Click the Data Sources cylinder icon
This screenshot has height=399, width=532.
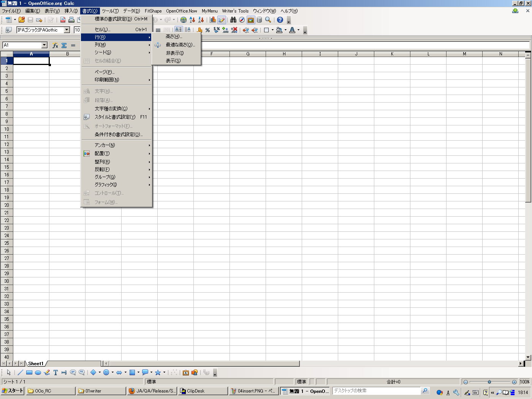pyautogui.click(x=260, y=20)
